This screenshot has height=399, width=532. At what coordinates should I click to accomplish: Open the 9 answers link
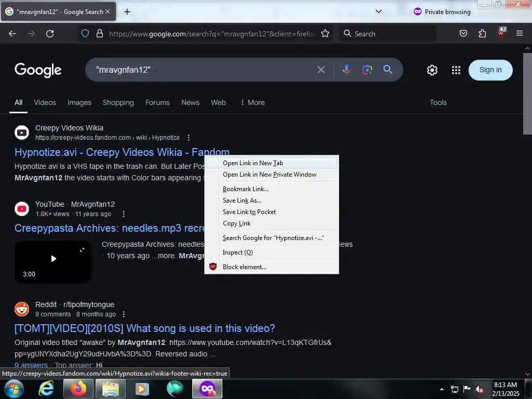[x=31, y=365]
